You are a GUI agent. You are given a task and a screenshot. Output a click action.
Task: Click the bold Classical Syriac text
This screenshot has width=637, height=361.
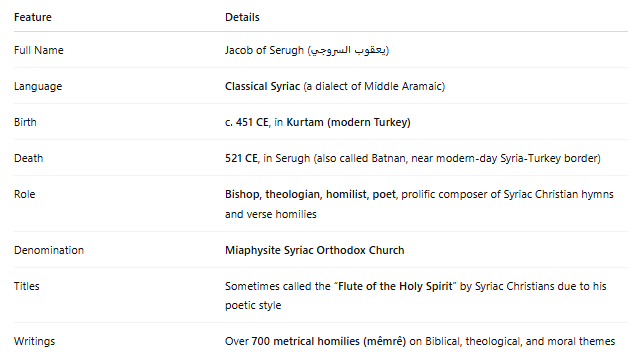click(262, 86)
